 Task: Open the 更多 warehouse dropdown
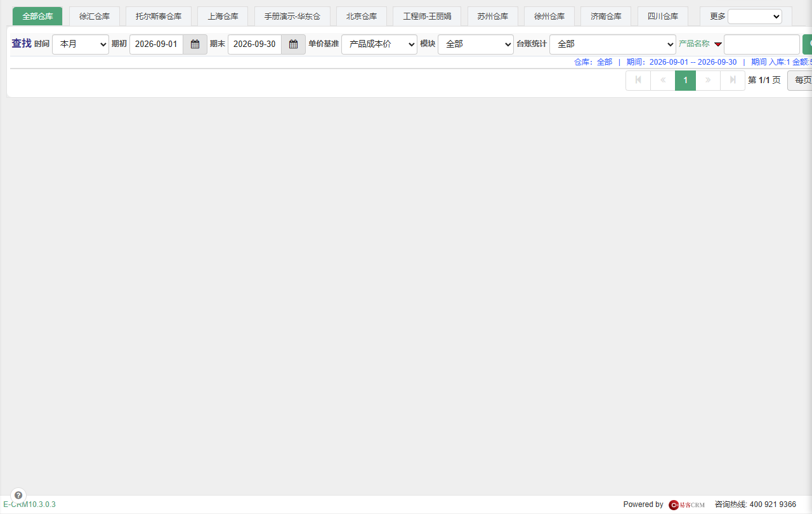click(755, 16)
